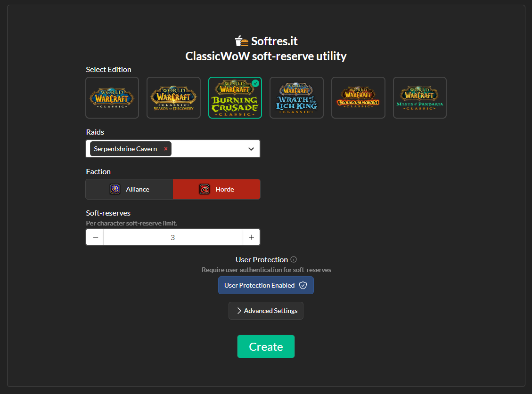Expand Advanced Settings
Screen dimensions: 532x394
[266, 311]
